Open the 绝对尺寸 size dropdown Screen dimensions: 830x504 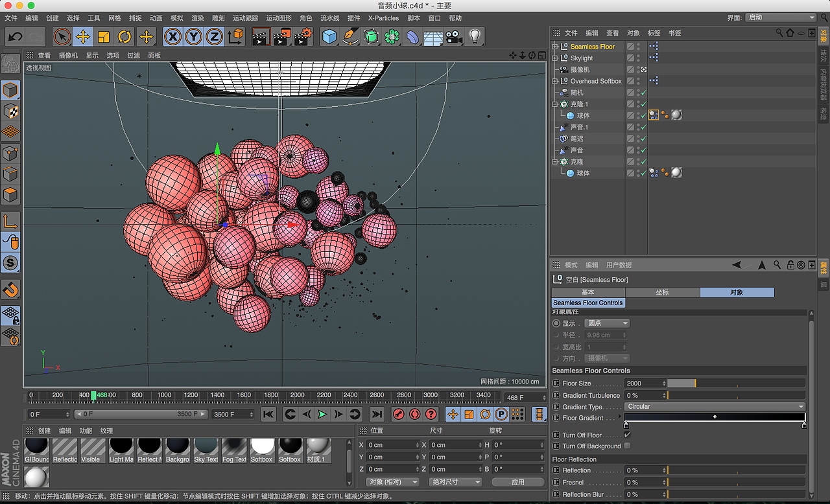[x=455, y=482]
